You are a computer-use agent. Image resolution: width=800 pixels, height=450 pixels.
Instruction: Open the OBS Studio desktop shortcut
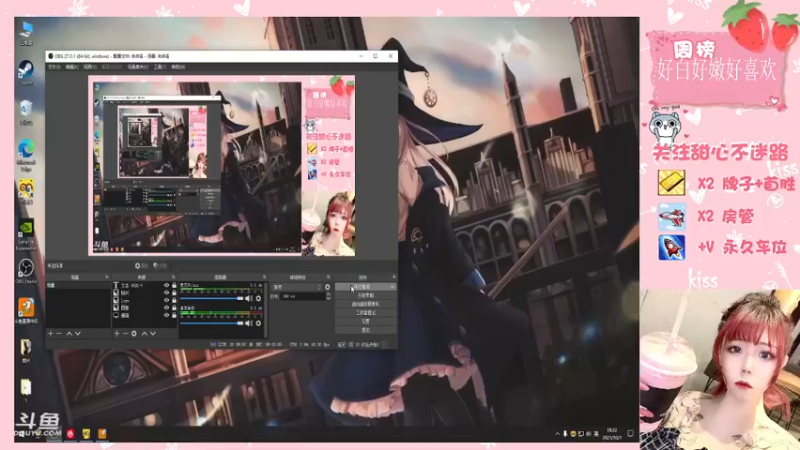[x=26, y=271]
